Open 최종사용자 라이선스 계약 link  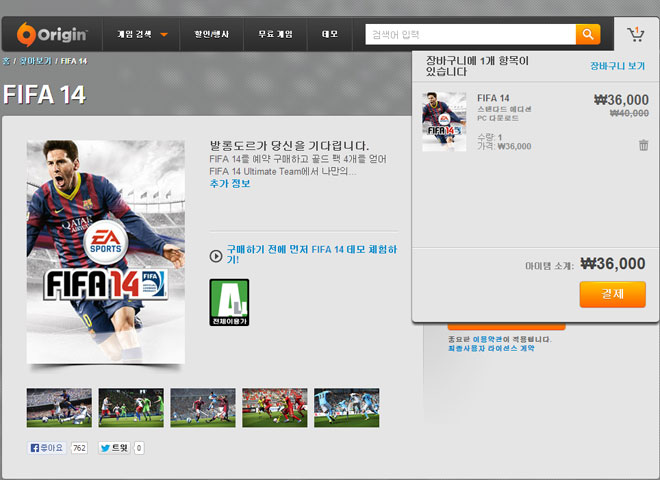tap(491, 349)
